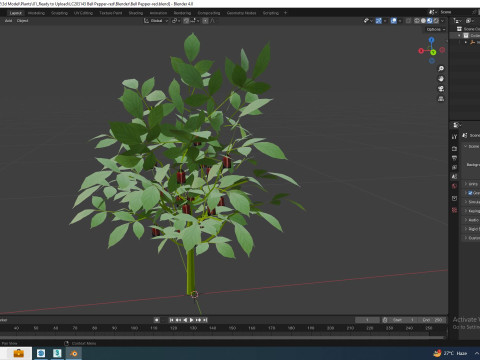Open the Scene properties tab icon

coord(454,177)
